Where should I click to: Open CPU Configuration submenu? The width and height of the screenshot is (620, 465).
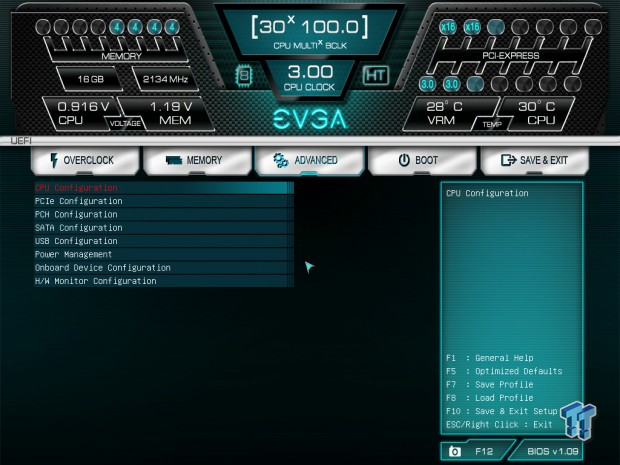164,188
